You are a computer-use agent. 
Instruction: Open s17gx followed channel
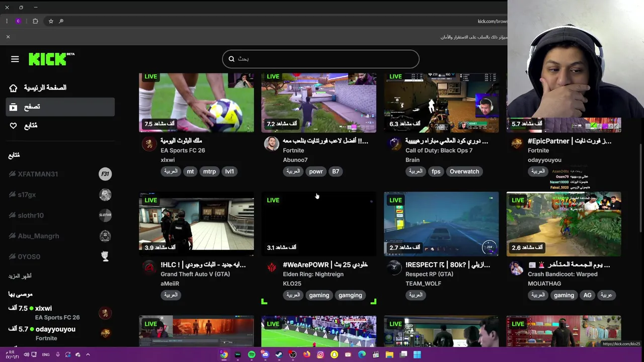pyautogui.click(x=60, y=195)
